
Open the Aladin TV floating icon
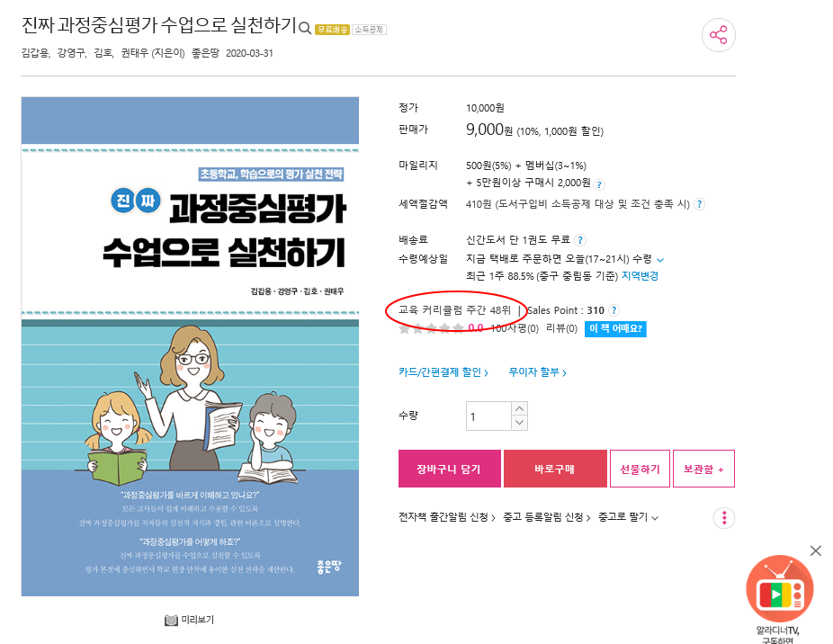pyautogui.click(x=779, y=589)
